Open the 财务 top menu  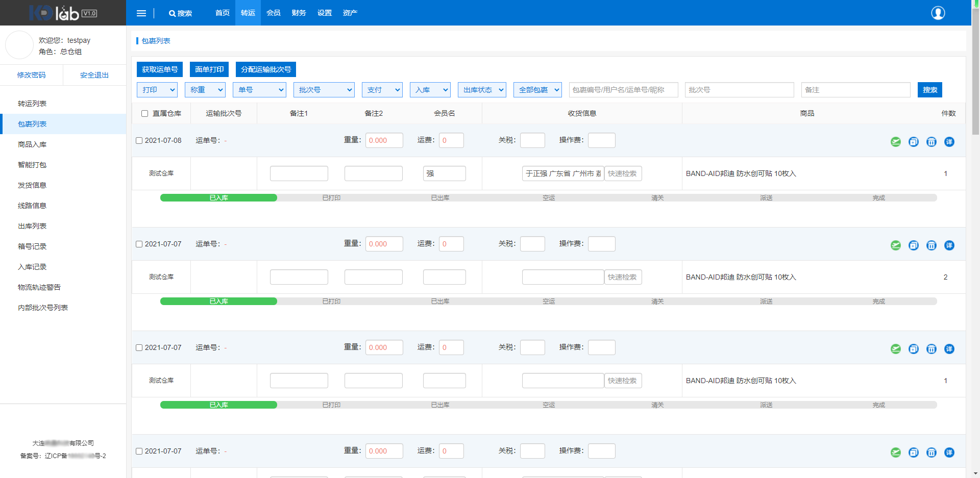click(x=299, y=13)
